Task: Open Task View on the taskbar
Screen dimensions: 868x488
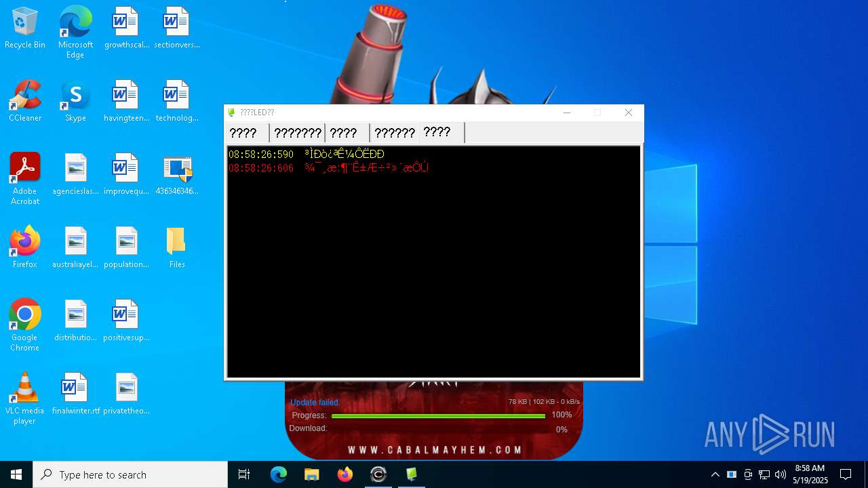Action: (x=244, y=474)
